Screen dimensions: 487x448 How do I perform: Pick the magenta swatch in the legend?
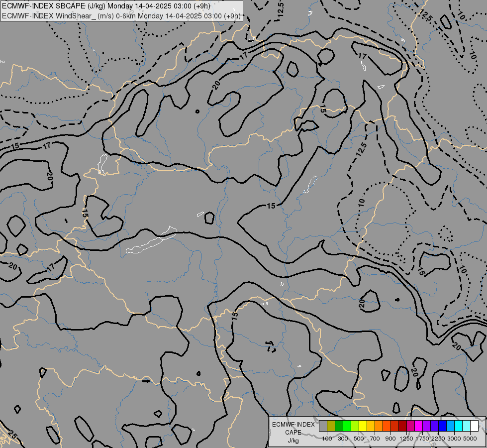coord(419,426)
